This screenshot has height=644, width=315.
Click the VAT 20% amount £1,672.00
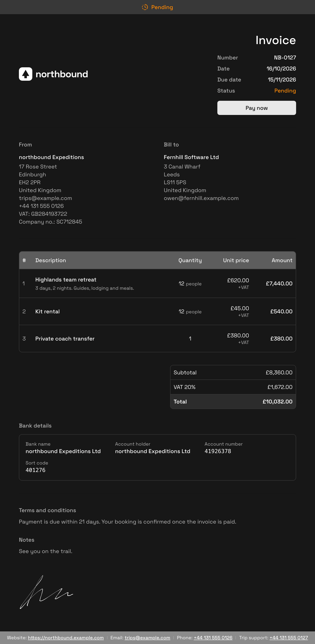pos(280,387)
